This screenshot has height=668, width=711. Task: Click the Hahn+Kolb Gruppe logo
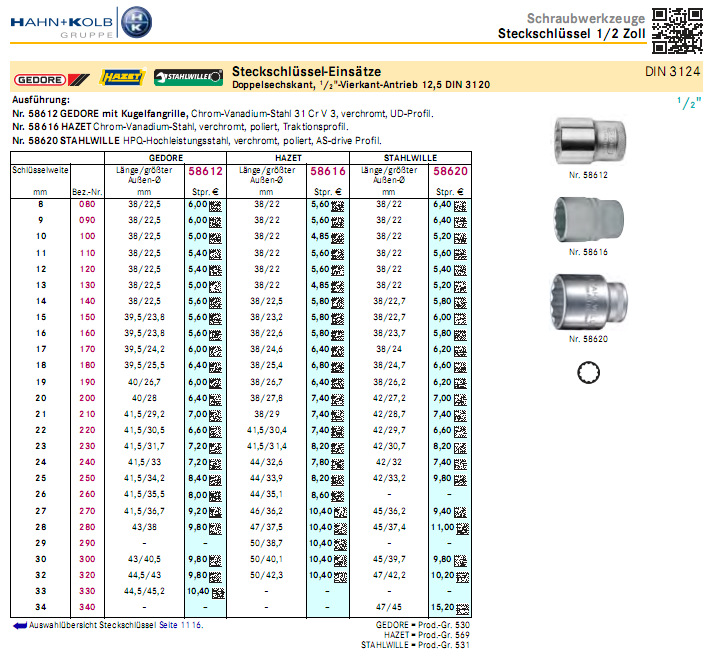[81, 23]
